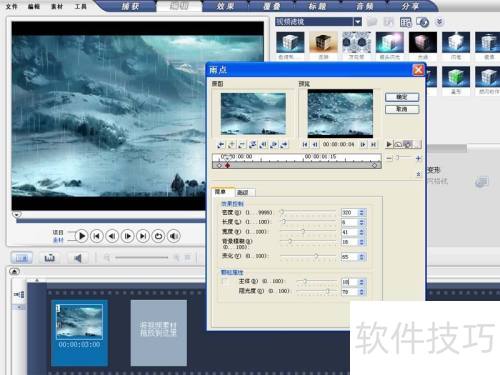Click the library options icon beside double-chevron
This screenshot has height=375, width=500.
(x=423, y=22)
